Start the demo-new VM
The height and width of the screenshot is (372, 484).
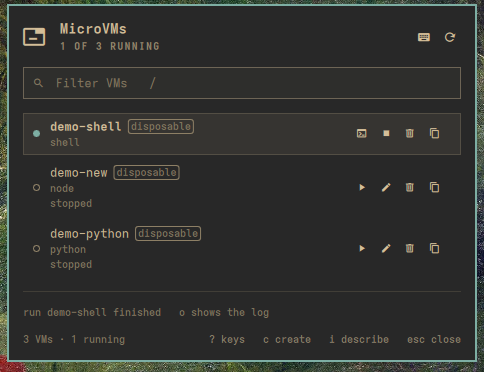(362, 187)
